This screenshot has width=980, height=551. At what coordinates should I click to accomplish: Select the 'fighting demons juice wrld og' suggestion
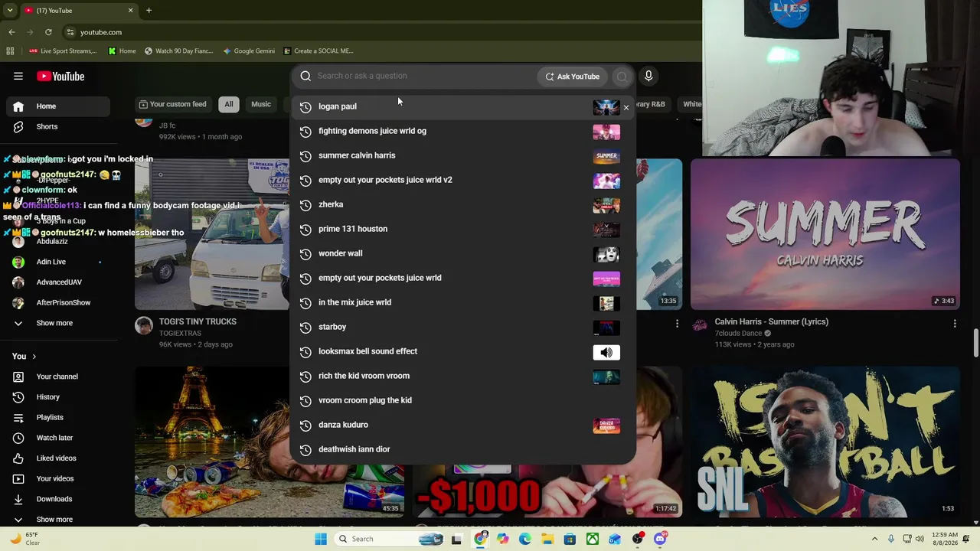(x=462, y=131)
